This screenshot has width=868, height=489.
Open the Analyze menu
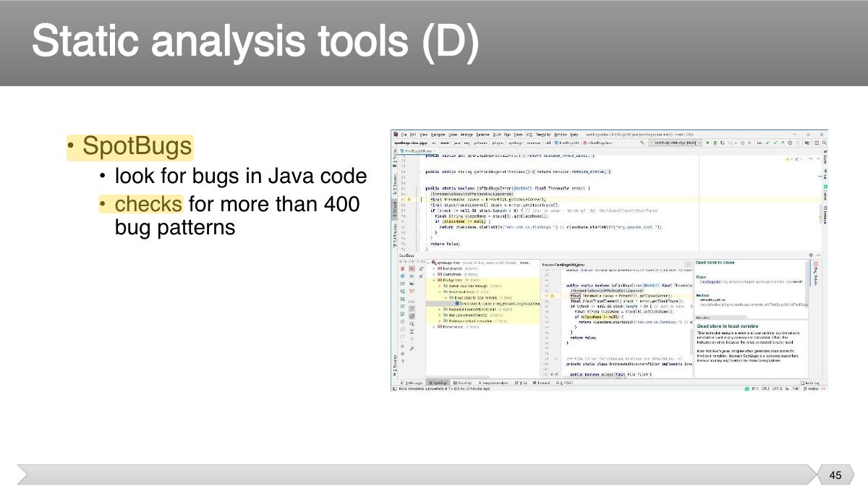pos(467,135)
